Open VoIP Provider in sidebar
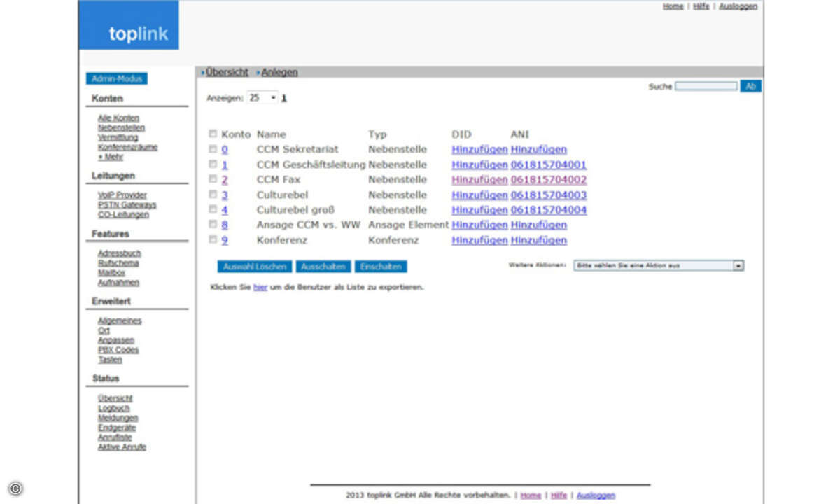This screenshot has width=840, height=504. click(122, 195)
